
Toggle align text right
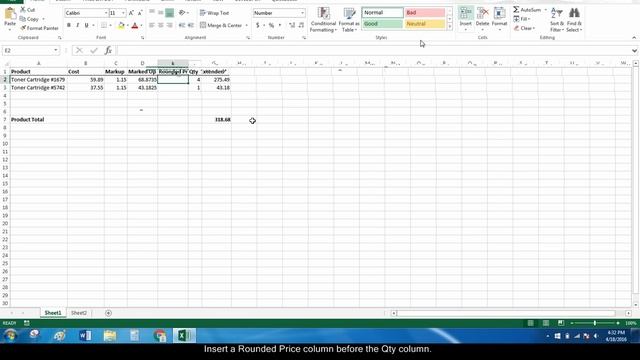pyautogui.click(x=169, y=25)
